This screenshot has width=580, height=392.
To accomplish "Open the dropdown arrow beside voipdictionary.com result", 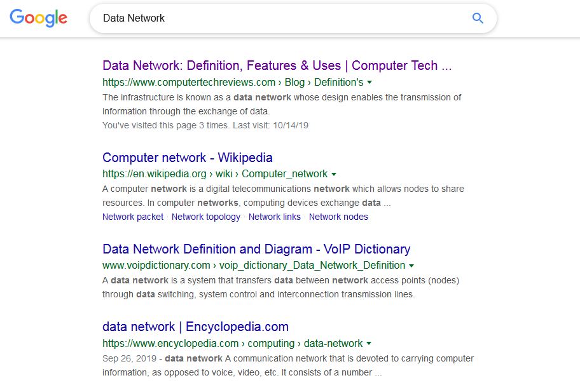I will [x=412, y=266].
